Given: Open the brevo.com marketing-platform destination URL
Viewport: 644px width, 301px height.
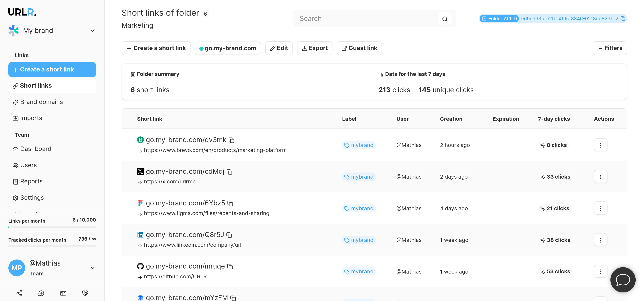Looking at the screenshot, I should [x=215, y=150].
